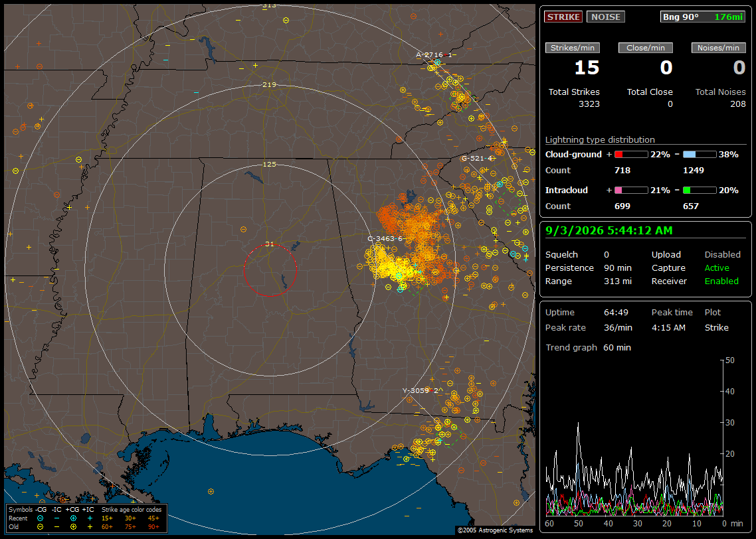The height and width of the screenshot is (539, 756).
Task: Click the positive intracloud pink bar
Action: pyautogui.click(x=631, y=191)
